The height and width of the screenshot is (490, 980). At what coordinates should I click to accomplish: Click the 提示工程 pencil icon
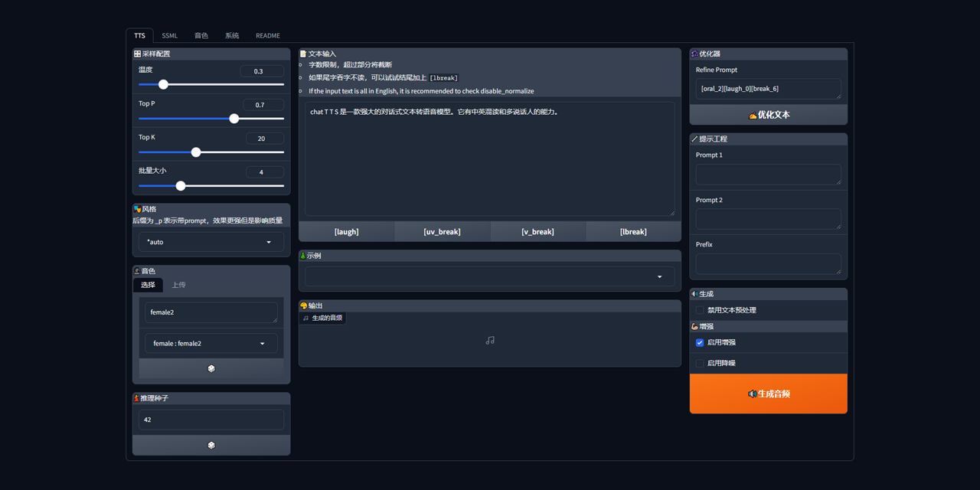point(694,139)
